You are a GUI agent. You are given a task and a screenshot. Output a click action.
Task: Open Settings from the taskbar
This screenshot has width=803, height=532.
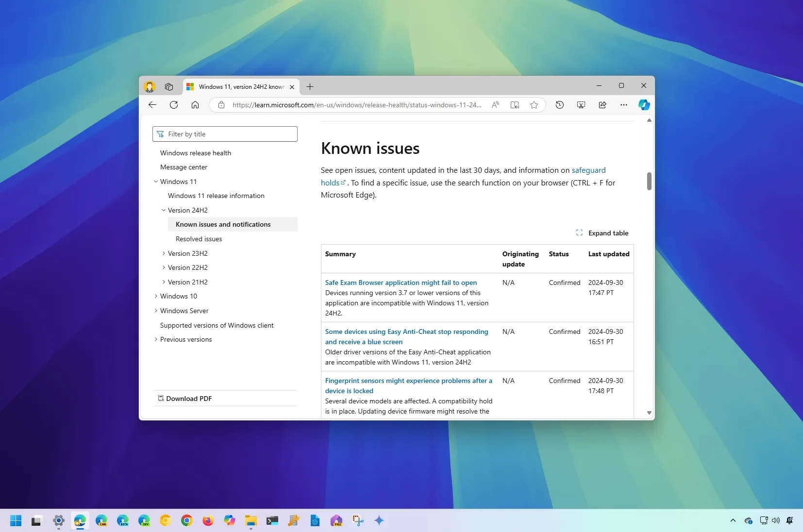pos(59,521)
